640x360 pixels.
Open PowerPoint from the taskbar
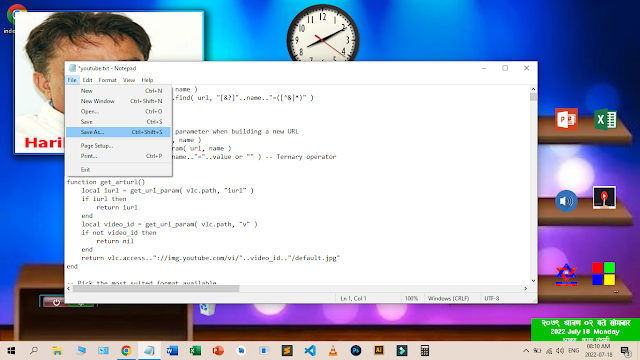tap(218, 350)
